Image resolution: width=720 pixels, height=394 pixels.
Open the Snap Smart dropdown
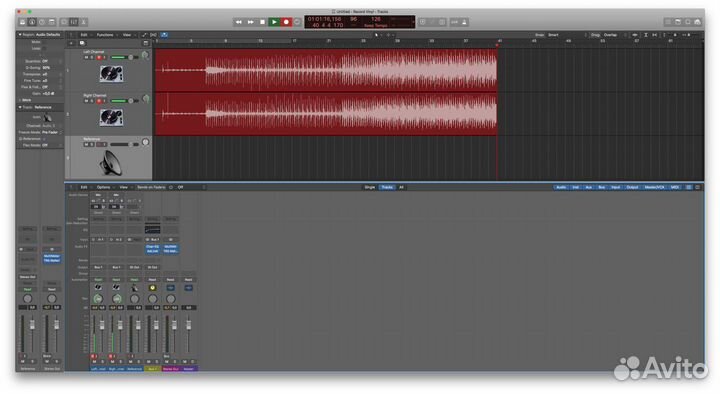[567, 35]
